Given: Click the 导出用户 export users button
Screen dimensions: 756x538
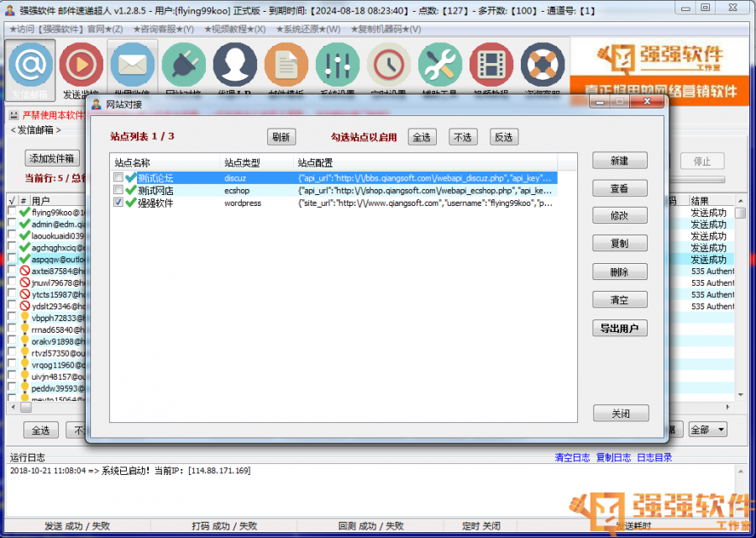Looking at the screenshot, I should (x=620, y=328).
